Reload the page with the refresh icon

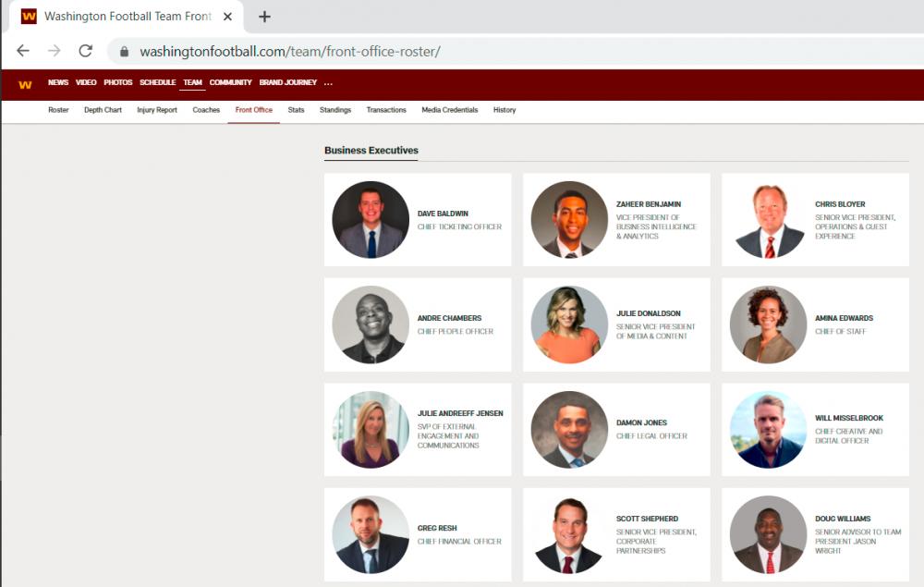[x=85, y=51]
